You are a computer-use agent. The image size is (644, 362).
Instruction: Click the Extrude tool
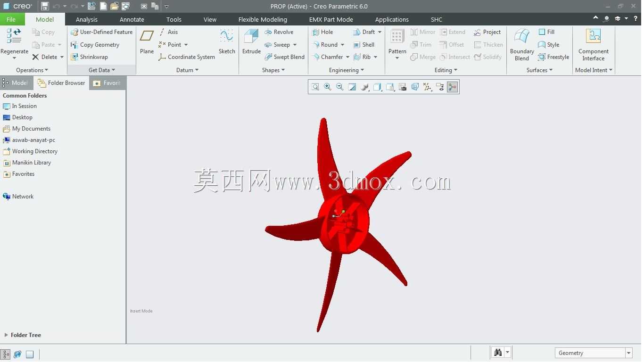coord(251,42)
